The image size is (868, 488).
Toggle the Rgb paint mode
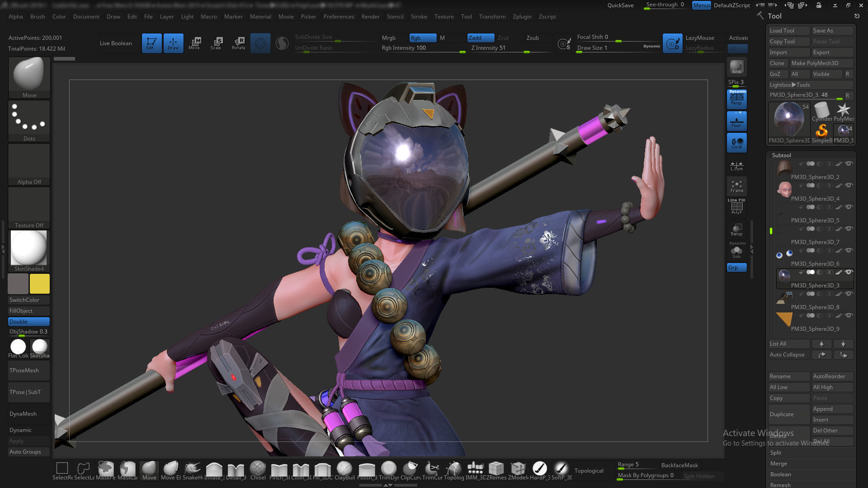pyautogui.click(x=423, y=38)
